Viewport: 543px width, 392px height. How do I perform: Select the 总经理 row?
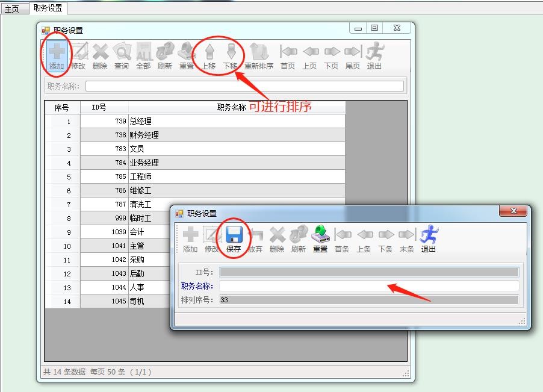pyautogui.click(x=195, y=121)
